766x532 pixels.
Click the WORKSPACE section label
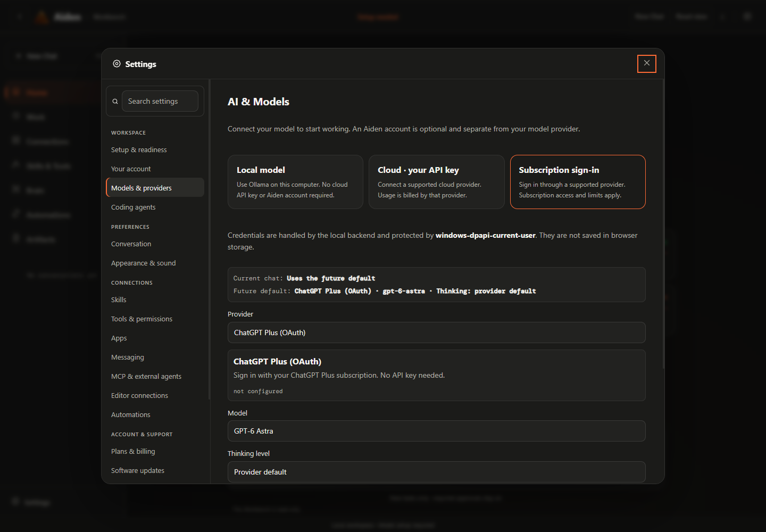(128, 133)
